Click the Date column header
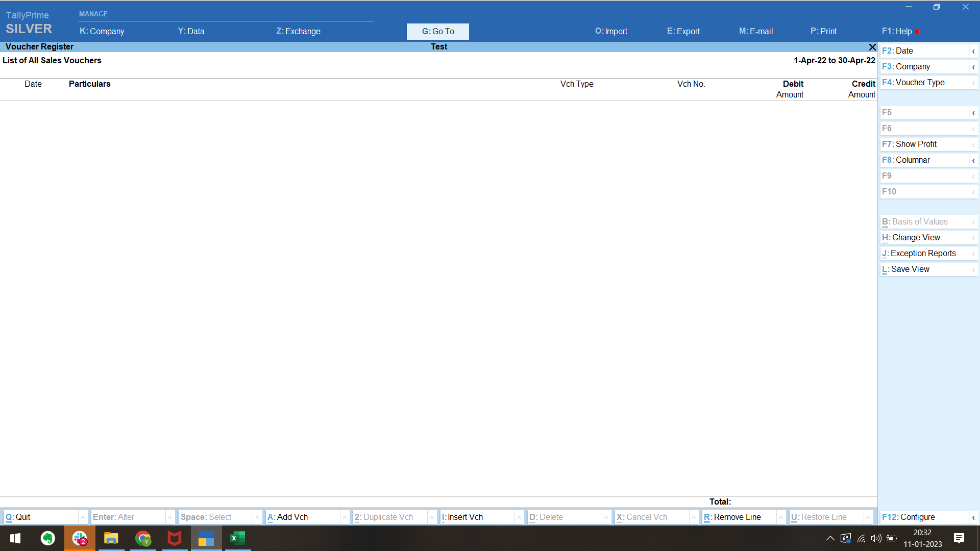This screenshot has width=980, height=551. (33, 84)
